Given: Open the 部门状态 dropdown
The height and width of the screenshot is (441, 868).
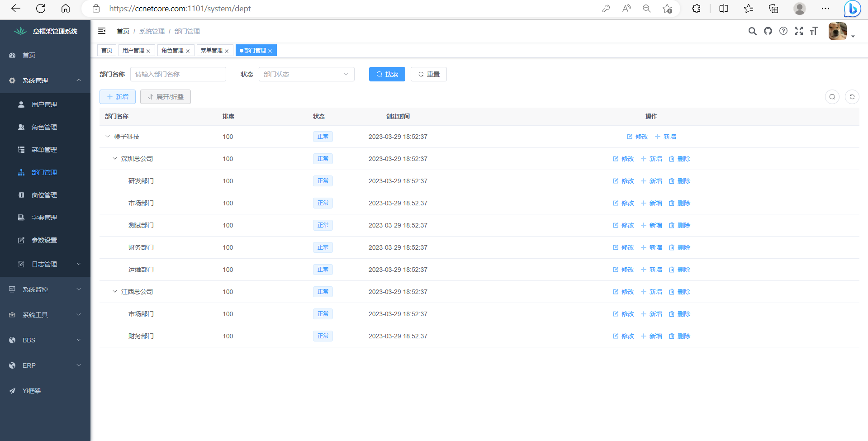Looking at the screenshot, I should click(x=306, y=74).
